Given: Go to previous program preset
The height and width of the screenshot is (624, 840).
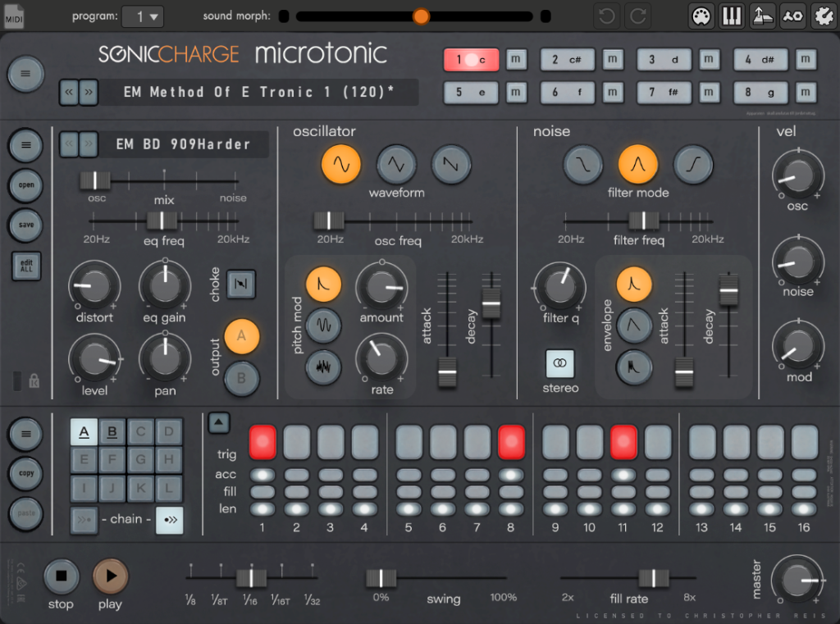Looking at the screenshot, I should (x=69, y=92).
